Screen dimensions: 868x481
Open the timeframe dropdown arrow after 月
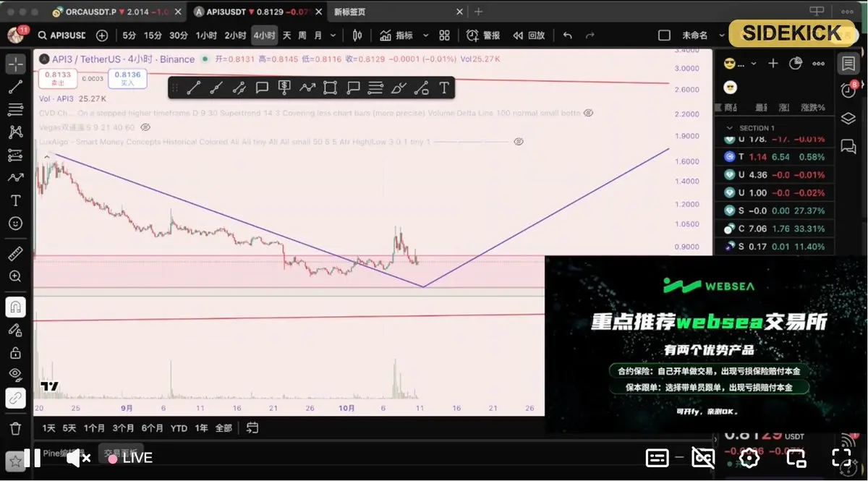pos(333,35)
